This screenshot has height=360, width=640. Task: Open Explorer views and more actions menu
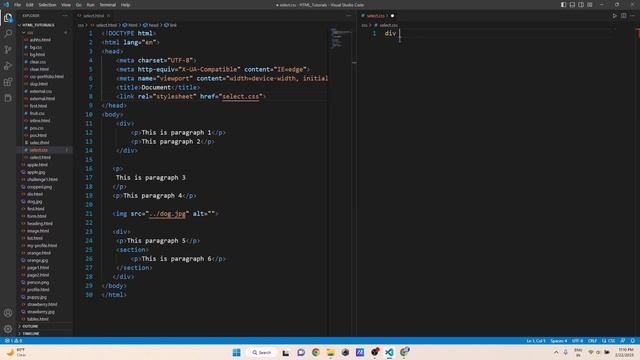click(x=65, y=16)
